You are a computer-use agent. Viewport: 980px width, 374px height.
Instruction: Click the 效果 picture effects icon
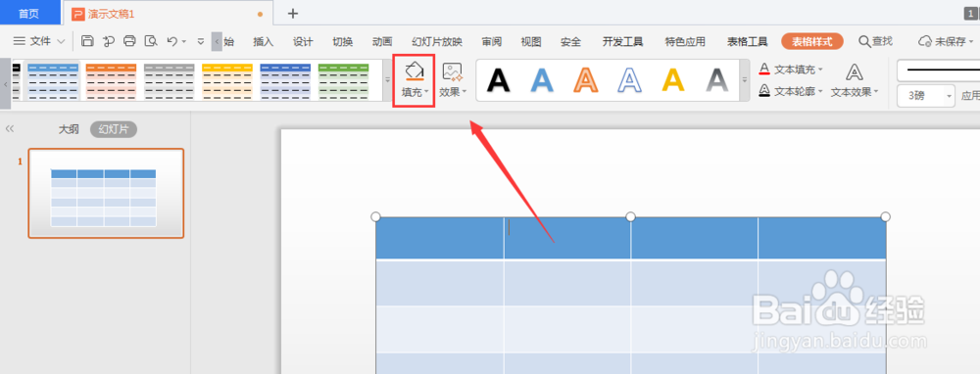[452, 71]
